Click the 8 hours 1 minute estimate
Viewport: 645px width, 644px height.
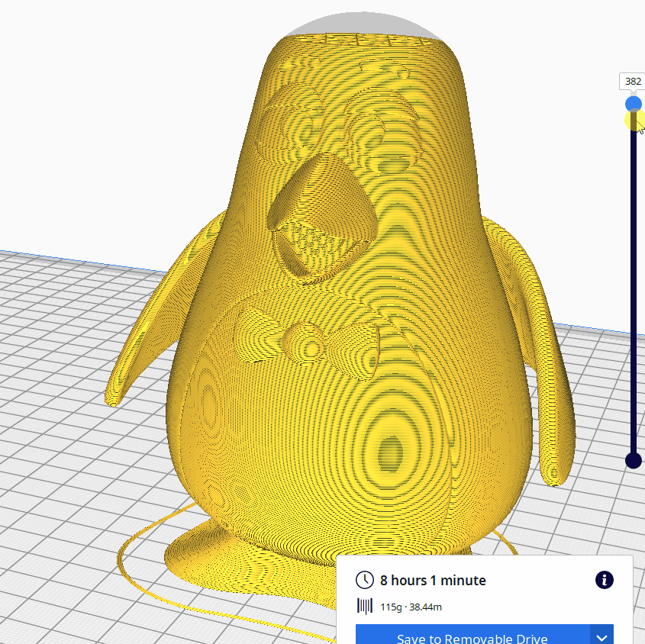click(433, 580)
